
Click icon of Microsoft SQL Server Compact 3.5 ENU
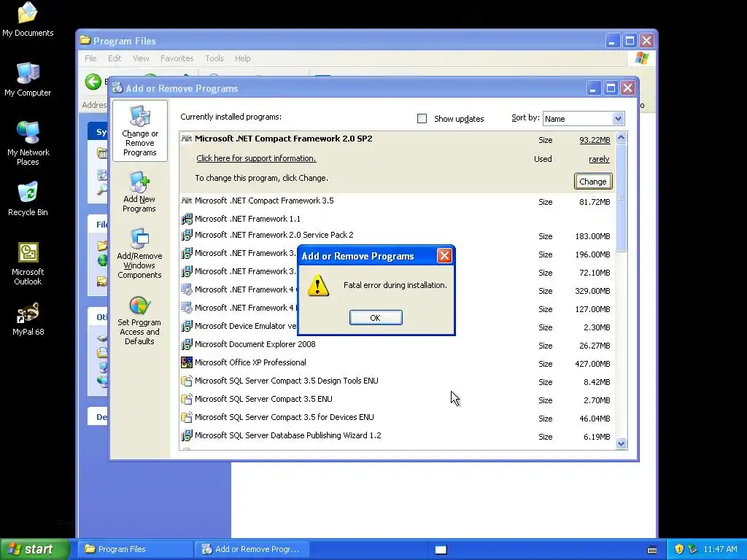pos(186,399)
